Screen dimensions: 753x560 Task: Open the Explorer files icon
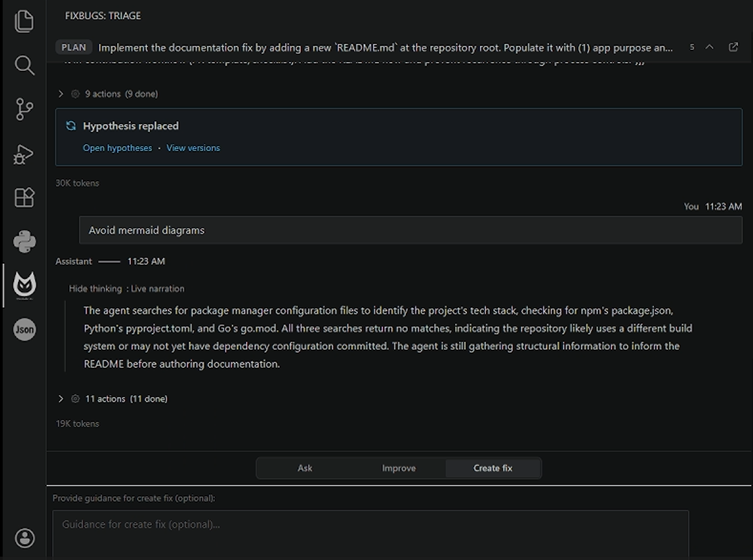24,22
